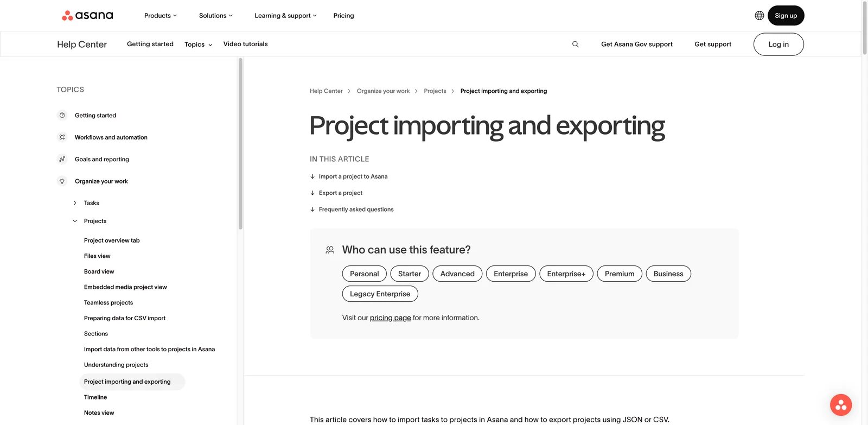Click the Getting started stopwatch icon
Viewport: 868px width, 425px height.
point(62,115)
